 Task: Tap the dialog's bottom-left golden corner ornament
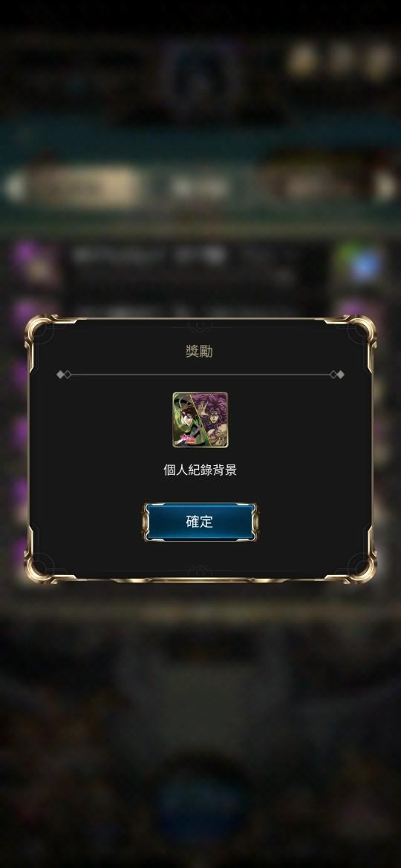click(42, 565)
